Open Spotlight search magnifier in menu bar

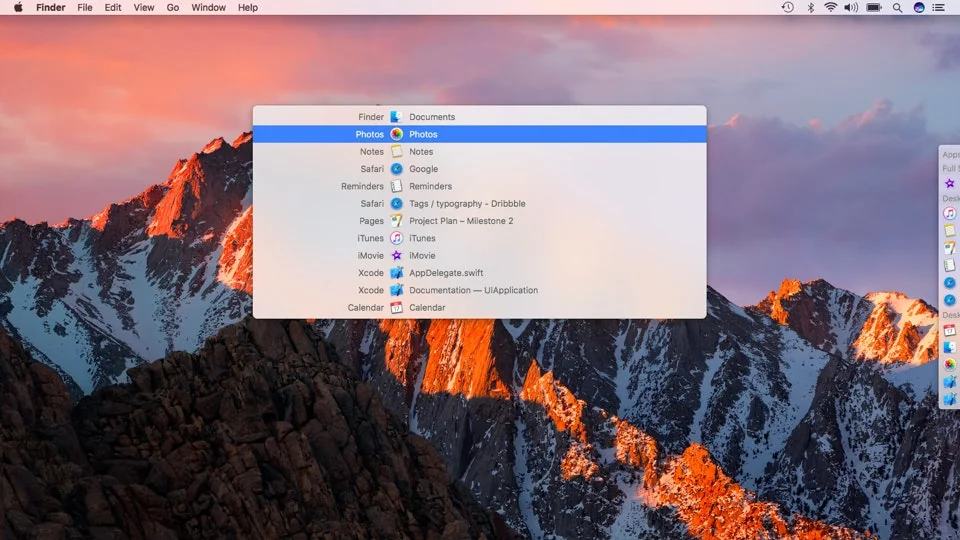897,7
